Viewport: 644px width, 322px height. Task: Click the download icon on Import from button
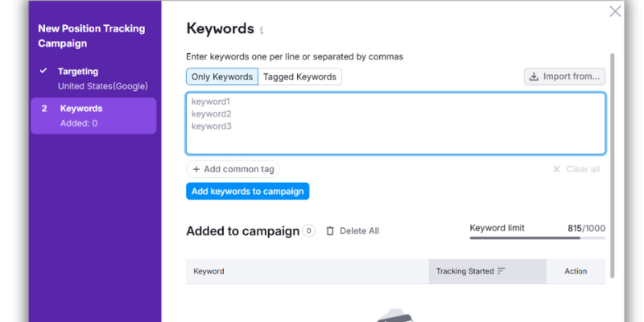(x=534, y=76)
